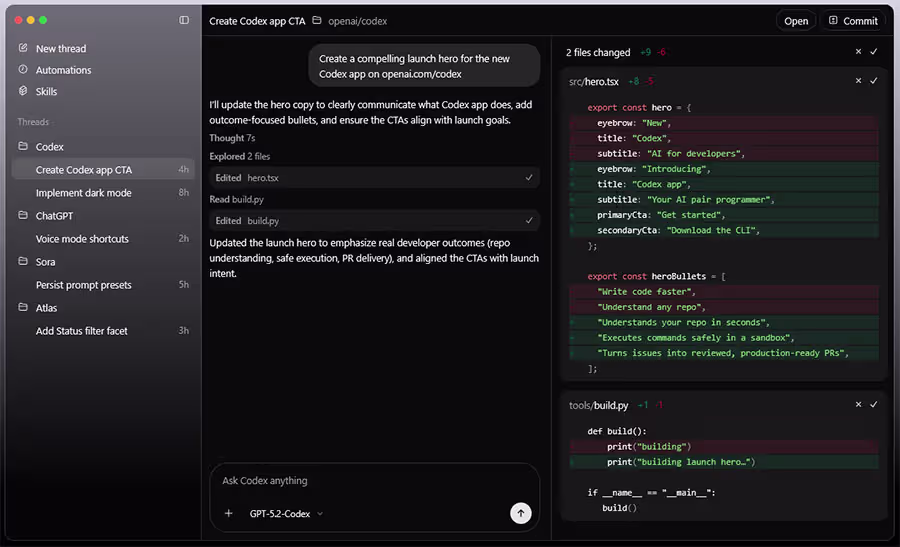Select the Create Codex app CTA thread
Image resolution: width=900 pixels, height=547 pixels.
pyautogui.click(x=103, y=170)
